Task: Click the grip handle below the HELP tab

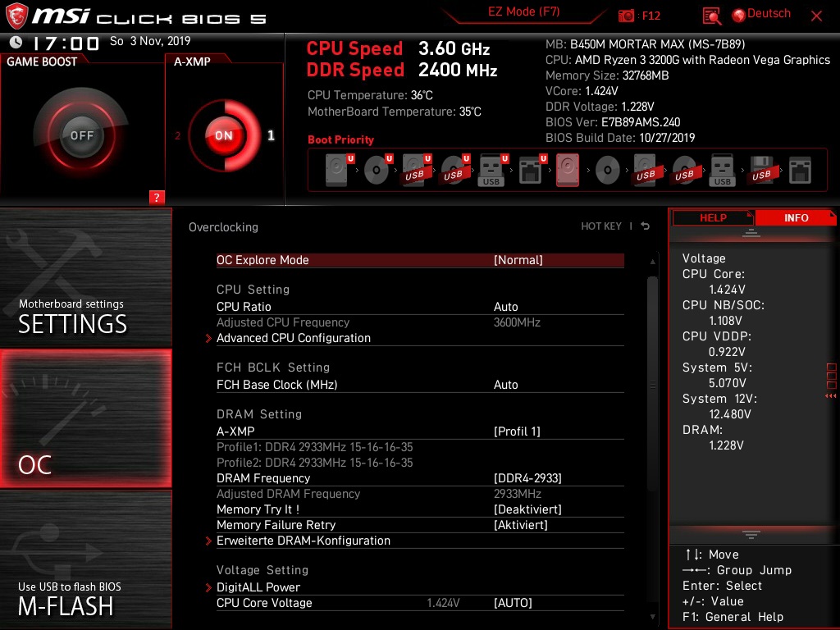Action: [x=751, y=232]
